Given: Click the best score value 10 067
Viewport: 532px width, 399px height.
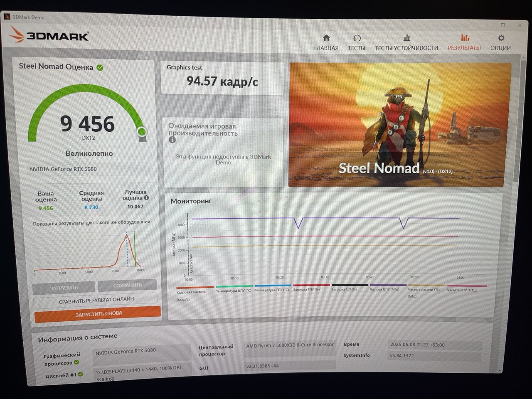Looking at the screenshot, I should (x=135, y=207).
